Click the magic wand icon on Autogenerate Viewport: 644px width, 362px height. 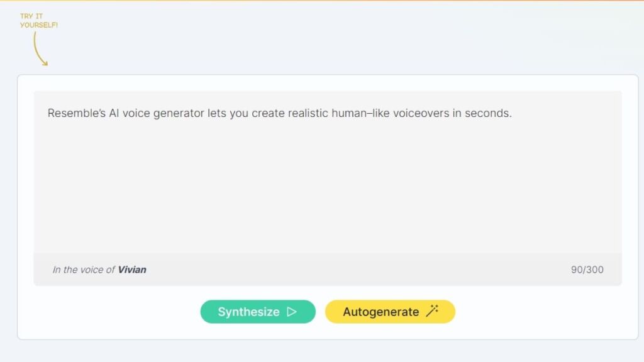(x=432, y=311)
